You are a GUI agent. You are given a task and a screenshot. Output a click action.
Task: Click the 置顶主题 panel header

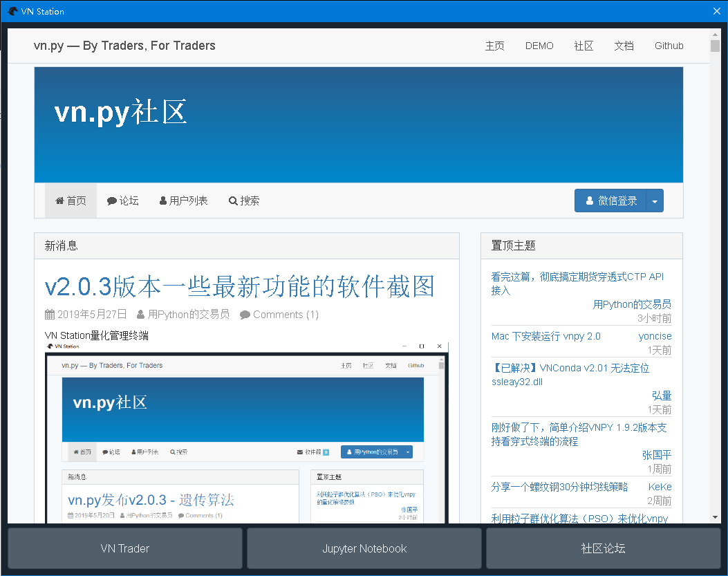click(x=581, y=245)
